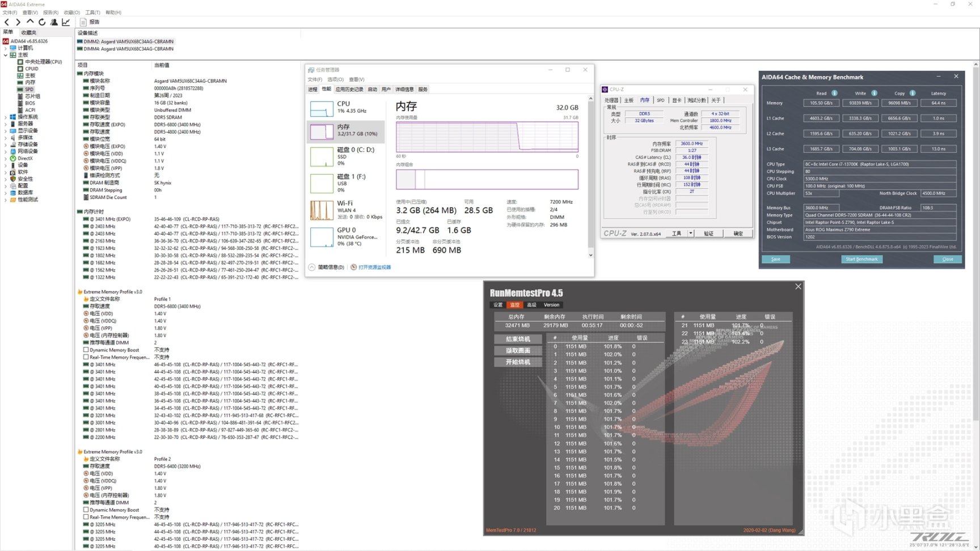Viewport: 980px width, 551px height.
Task: Click 结束烧机 button in RunMemtestPro
Action: [x=518, y=339]
